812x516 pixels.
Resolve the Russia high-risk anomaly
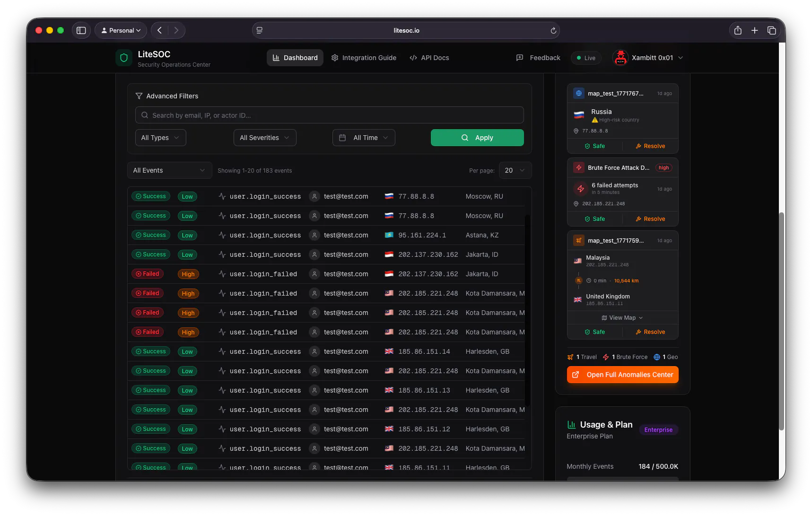650,146
